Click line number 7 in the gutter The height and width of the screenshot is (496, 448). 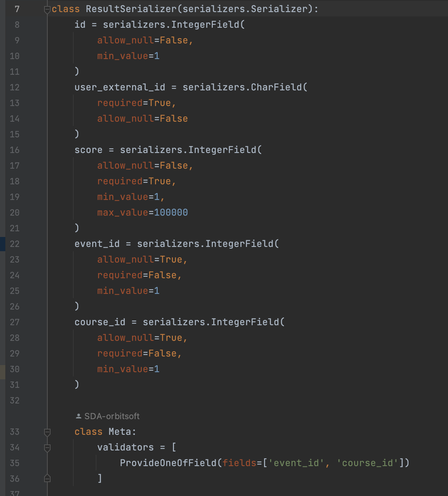coord(17,9)
